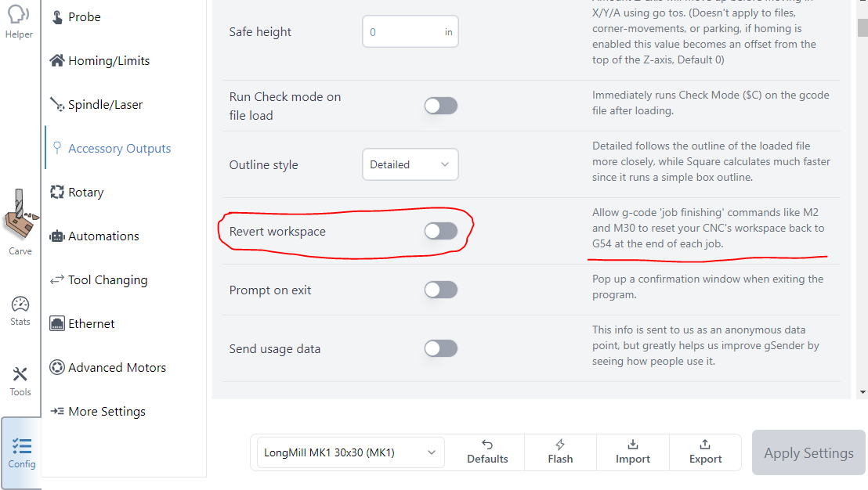Click the Import download icon
868x490 pixels.
[633, 445]
